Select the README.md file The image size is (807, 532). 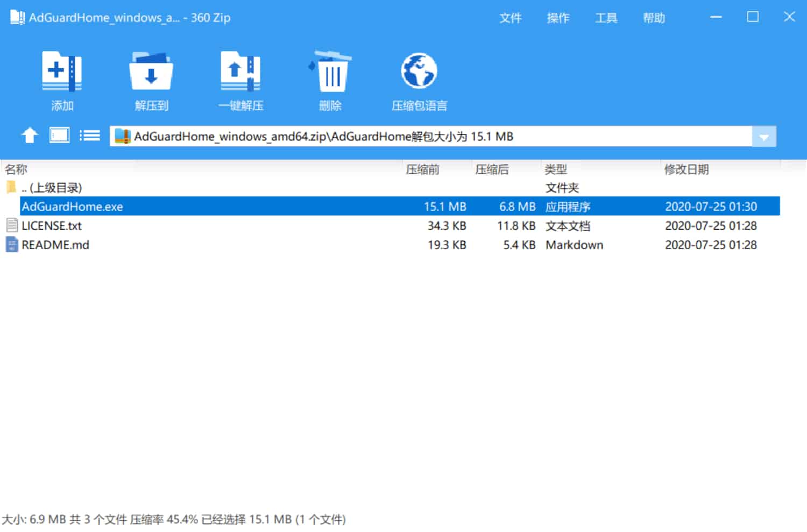[x=55, y=245]
